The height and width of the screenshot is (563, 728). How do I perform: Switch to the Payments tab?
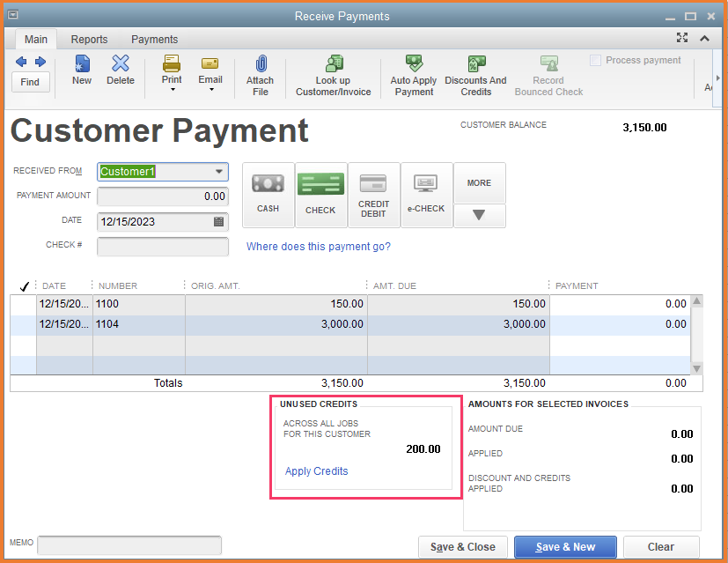[x=155, y=40]
